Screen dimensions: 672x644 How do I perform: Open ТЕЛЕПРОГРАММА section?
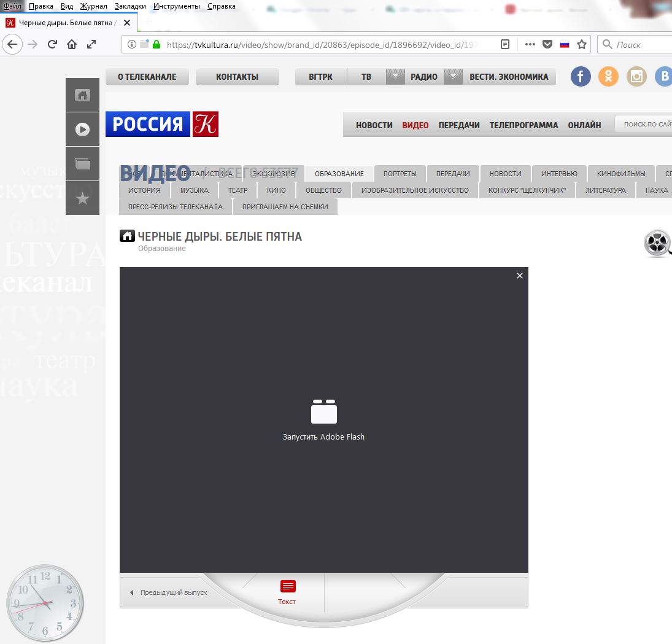pos(523,125)
